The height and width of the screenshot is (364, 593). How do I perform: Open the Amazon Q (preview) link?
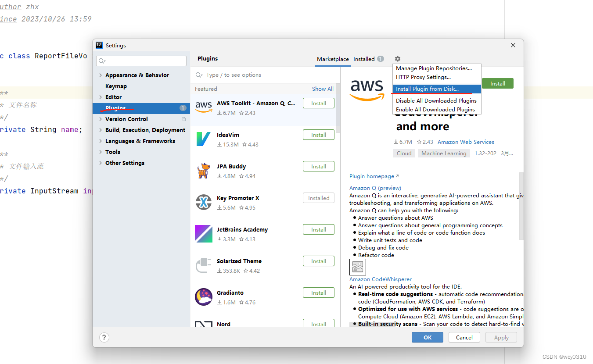tap(375, 188)
